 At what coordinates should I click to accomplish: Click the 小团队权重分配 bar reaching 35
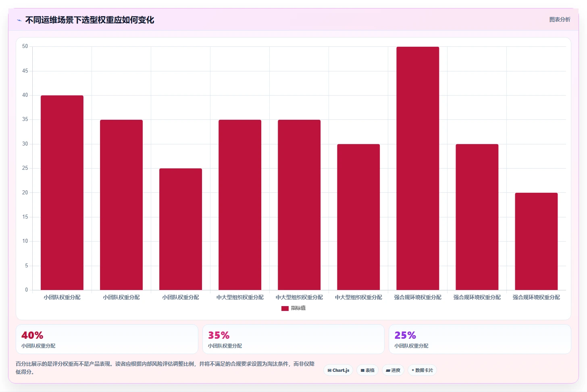point(121,205)
